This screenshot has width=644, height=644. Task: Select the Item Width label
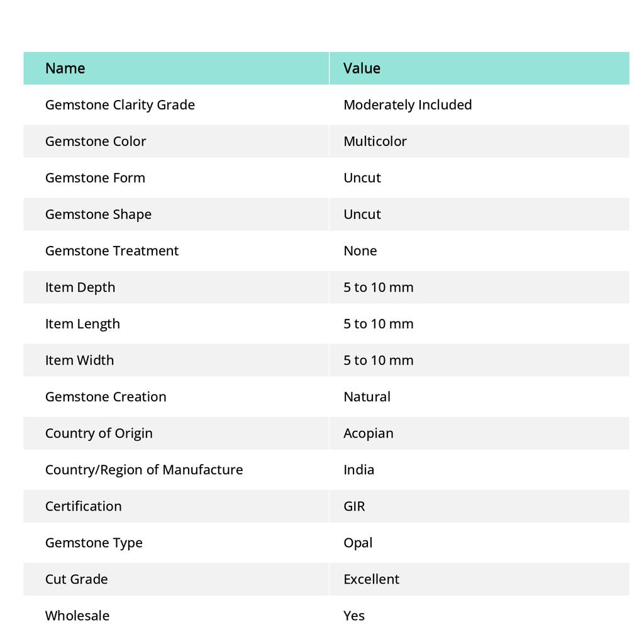[80, 360]
